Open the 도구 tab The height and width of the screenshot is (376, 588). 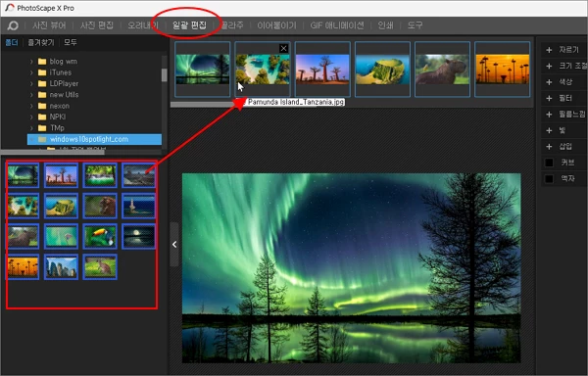coord(415,25)
